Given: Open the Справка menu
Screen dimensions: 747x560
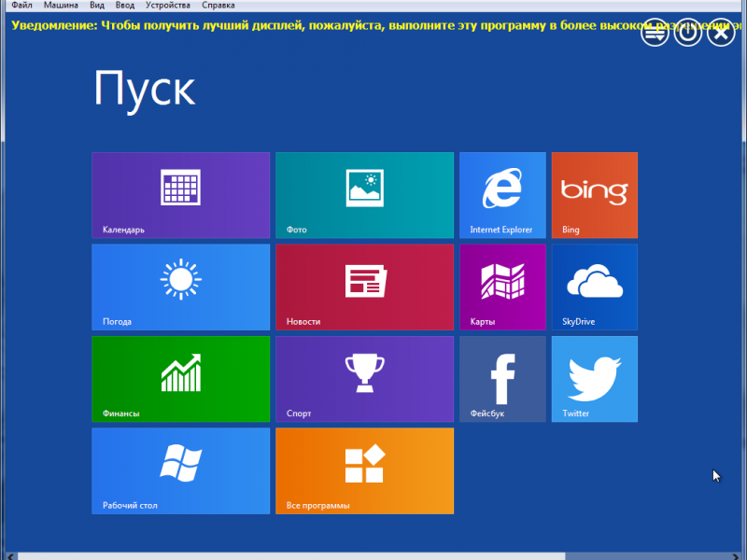Looking at the screenshot, I should pos(218,6).
